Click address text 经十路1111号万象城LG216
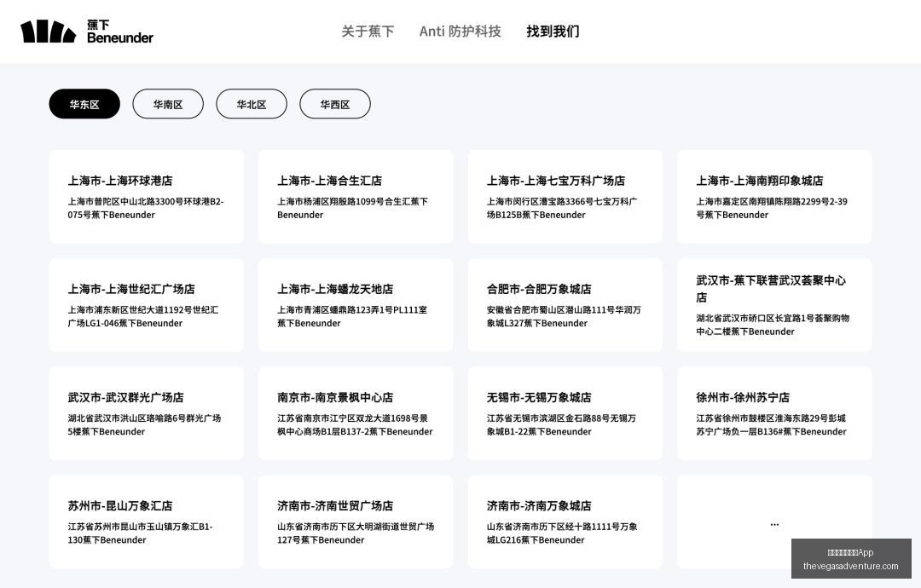This screenshot has height=588, width=921. 562,533
